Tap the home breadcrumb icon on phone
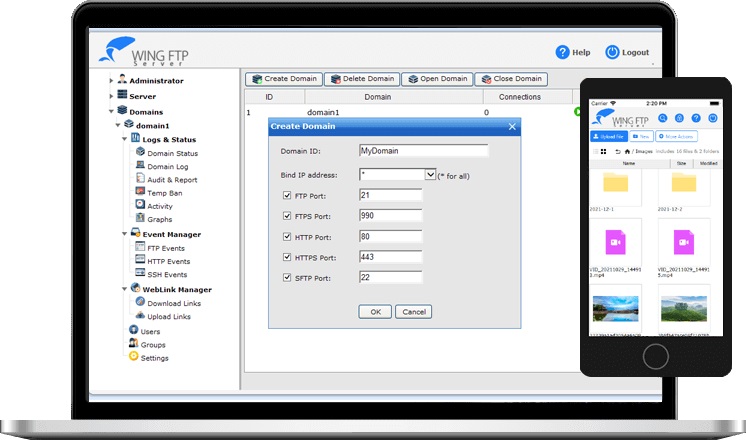 click(627, 151)
